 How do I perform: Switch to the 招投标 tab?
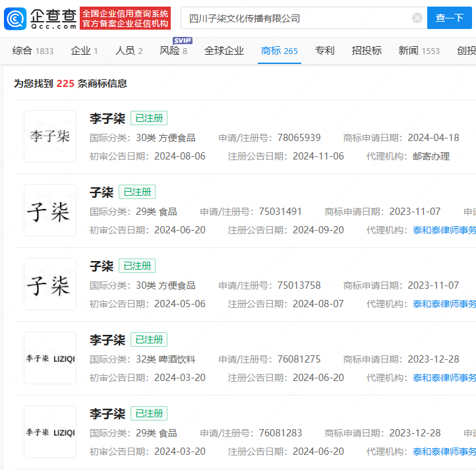click(x=367, y=51)
